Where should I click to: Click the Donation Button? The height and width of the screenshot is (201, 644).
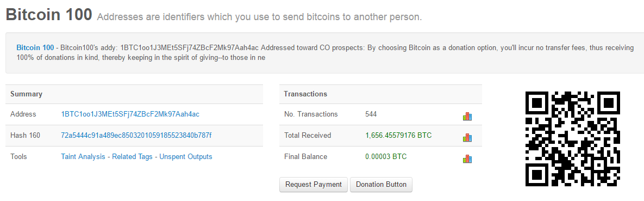pyautogui.click(x=381, y=185)
